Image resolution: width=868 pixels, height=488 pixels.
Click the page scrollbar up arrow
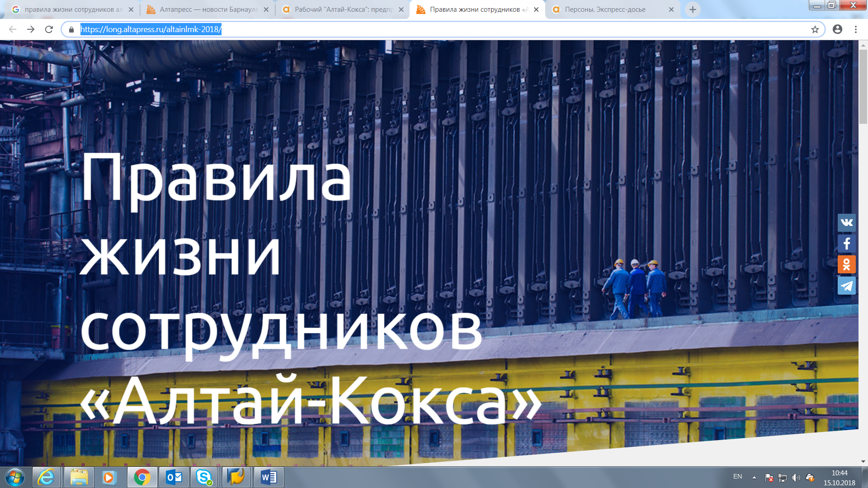click(x=863, y=45)
